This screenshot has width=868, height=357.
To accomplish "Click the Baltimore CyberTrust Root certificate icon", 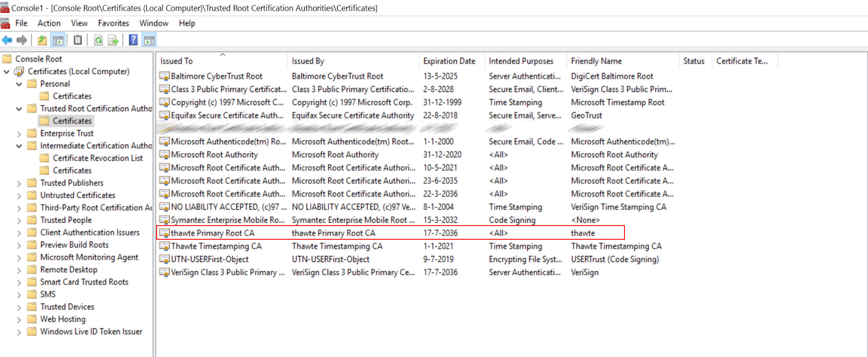I will [164, 76].
